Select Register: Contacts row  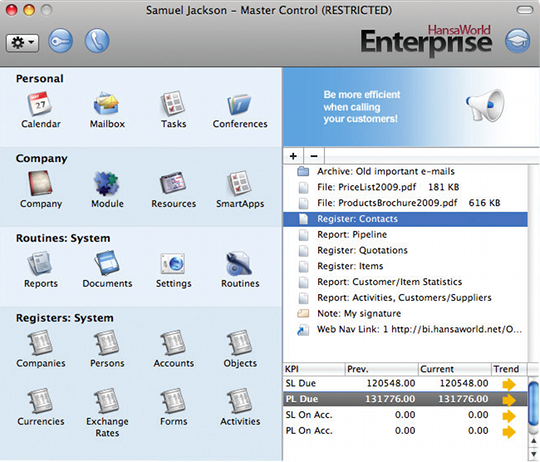tap(405, 219)
